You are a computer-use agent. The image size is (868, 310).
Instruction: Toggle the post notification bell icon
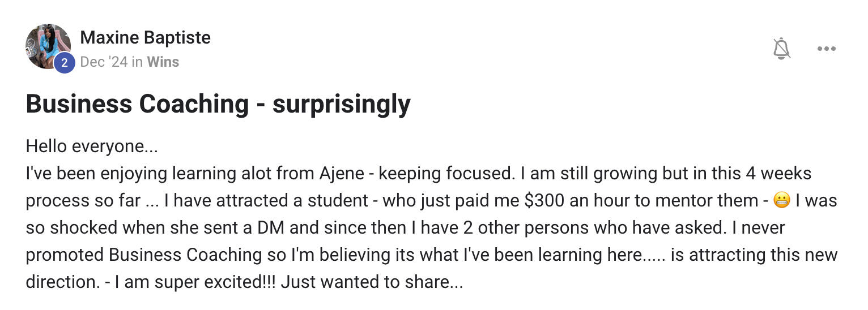781,49
